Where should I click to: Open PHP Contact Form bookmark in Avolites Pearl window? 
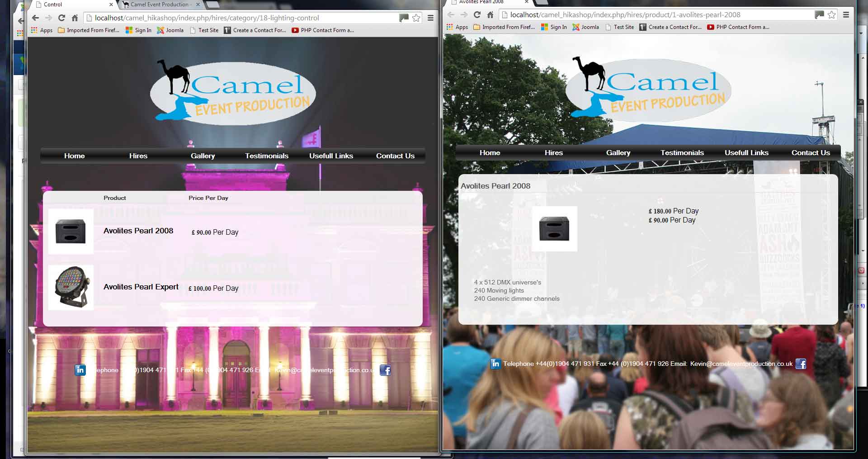pos(738,27)
